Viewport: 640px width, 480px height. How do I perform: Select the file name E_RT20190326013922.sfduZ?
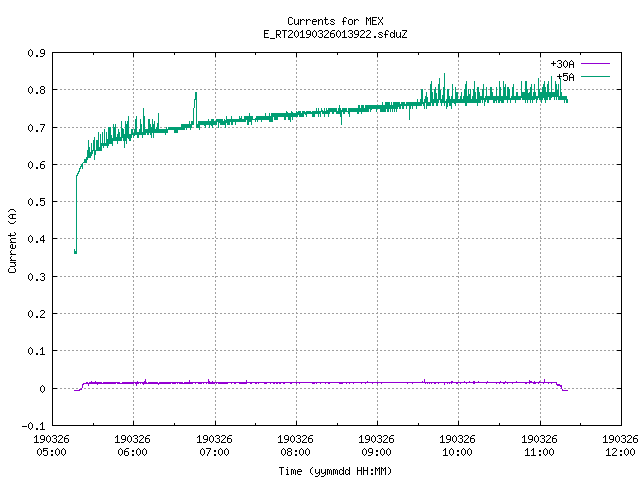(x=335, y=34)
